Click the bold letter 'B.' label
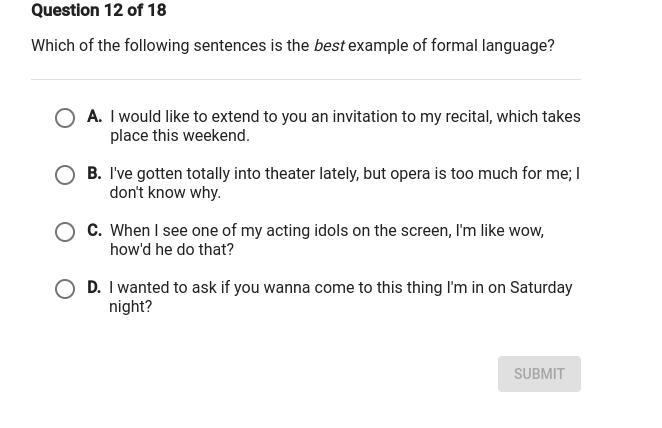662x428 pixels. pyautogui.click(x=95, y=174)
